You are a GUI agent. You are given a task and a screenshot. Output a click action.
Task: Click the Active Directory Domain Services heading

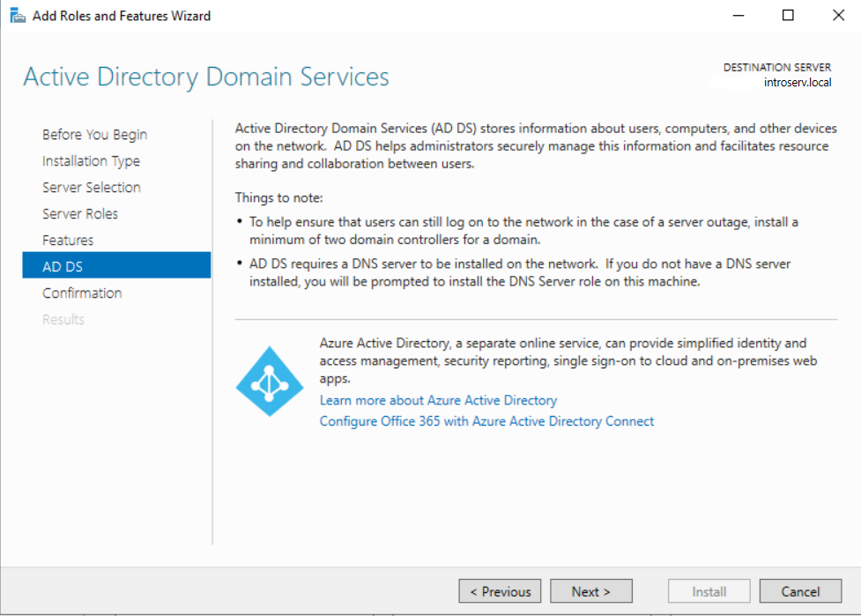[207, 78]
